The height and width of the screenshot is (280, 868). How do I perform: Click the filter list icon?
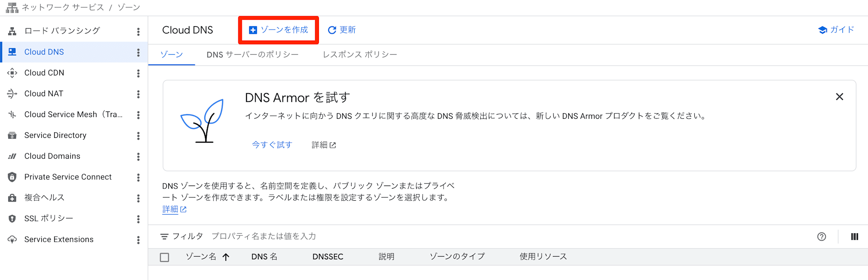click(x=164, y=237)
